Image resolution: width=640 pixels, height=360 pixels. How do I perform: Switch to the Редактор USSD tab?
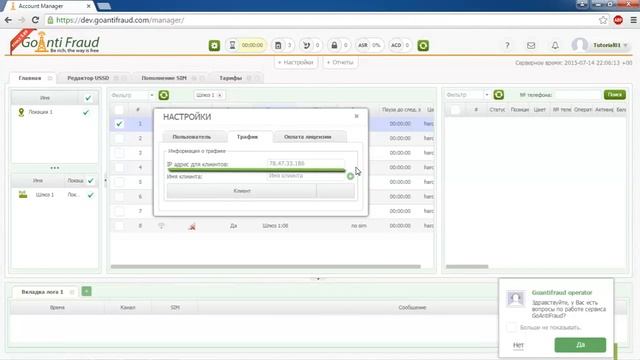point(88,78)
